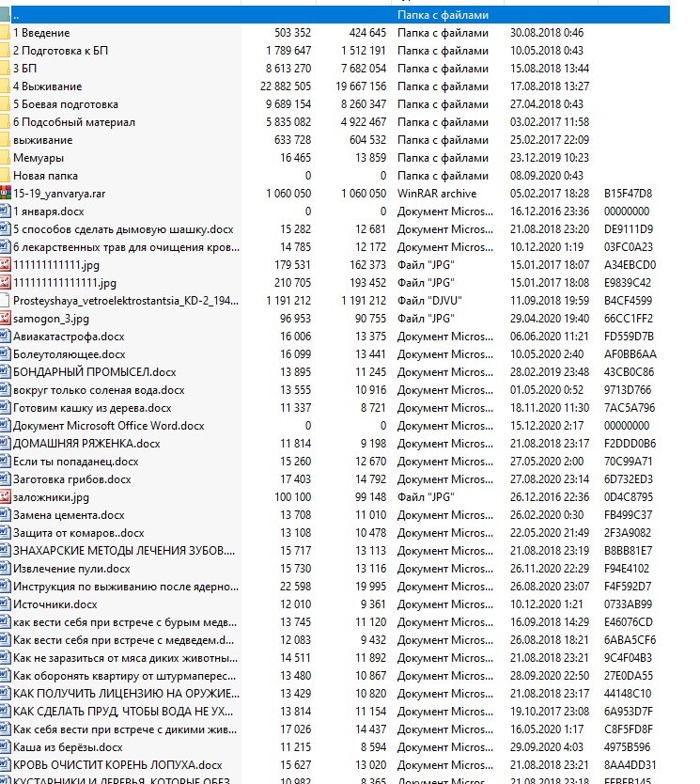Select 'Заготовка грибов.docx'
Screen dimensions: 700x784
[72, 479]
